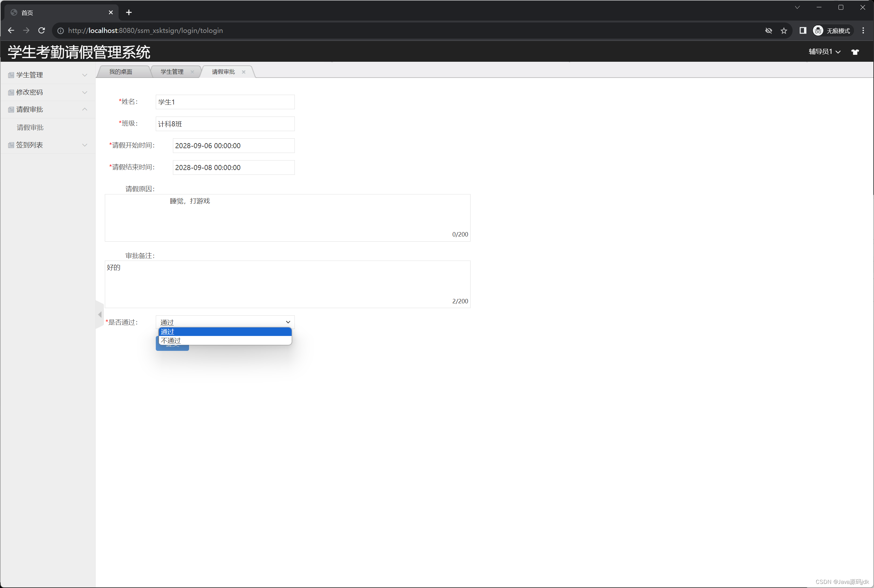Switch to the 我的桌面 tab
This screenshot has width=874, height=588.
click(x=121, y=72)
